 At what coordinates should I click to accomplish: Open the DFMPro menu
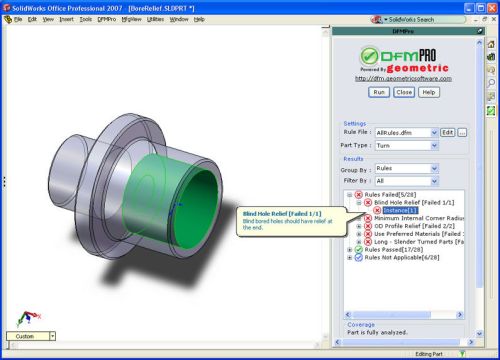107,19
